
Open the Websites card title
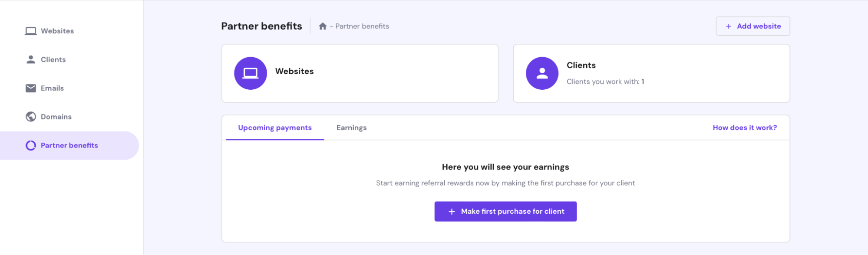pyautogui.click(x=294, y=71)
